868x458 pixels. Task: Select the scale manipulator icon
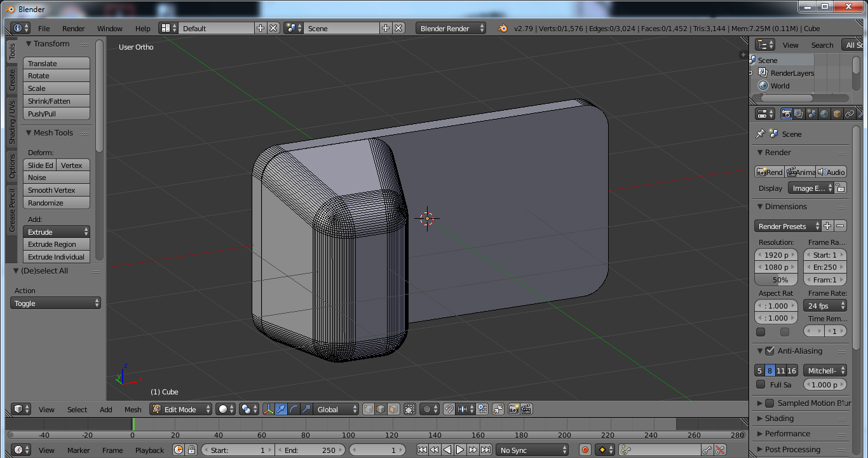pos(306,409)
